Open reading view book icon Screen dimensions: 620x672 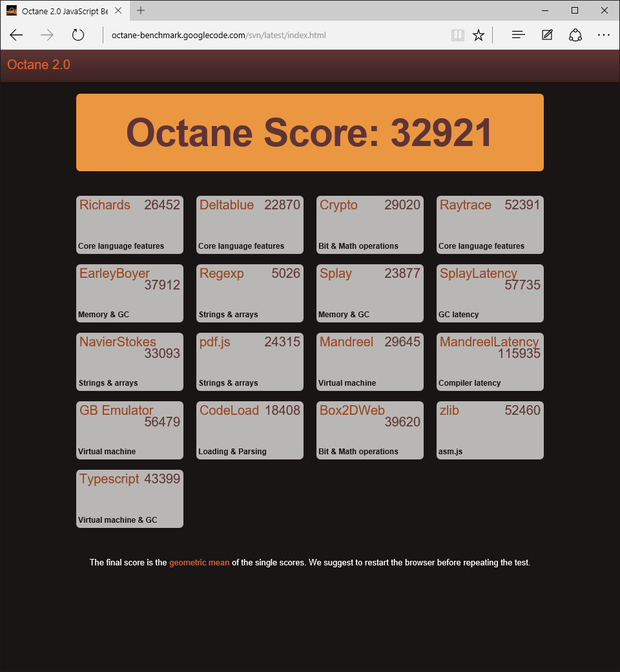coord(458,35)
